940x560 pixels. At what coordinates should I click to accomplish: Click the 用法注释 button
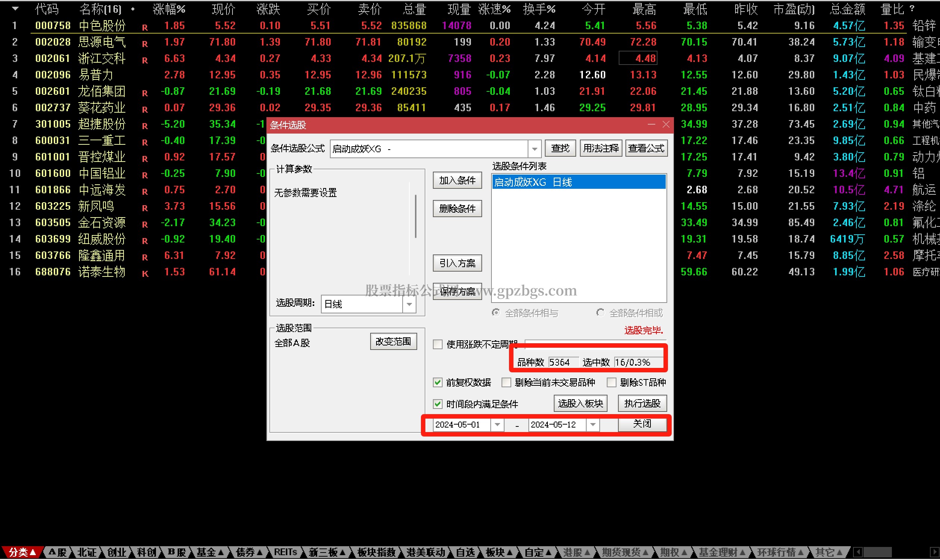point(601,148)
